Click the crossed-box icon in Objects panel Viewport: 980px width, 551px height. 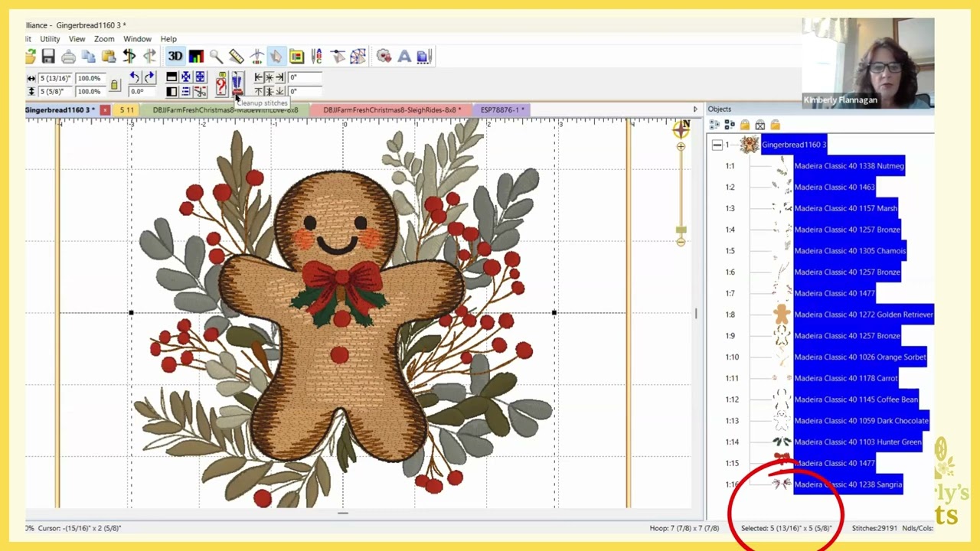759,125
